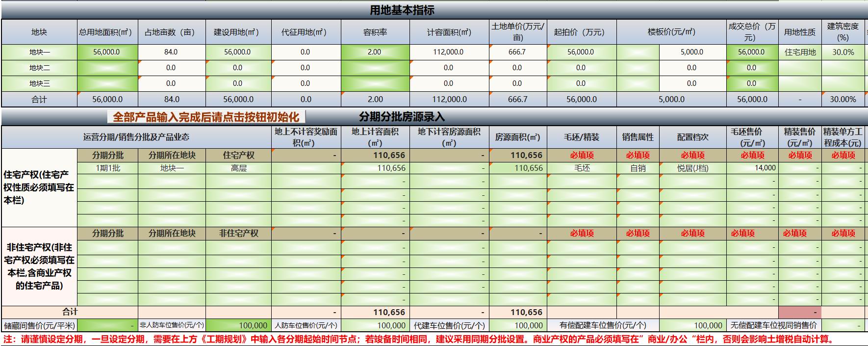Edit the 有偿配建车位售价 value 100,000
This screenshot has height=346, width=868.
(692, 325)
